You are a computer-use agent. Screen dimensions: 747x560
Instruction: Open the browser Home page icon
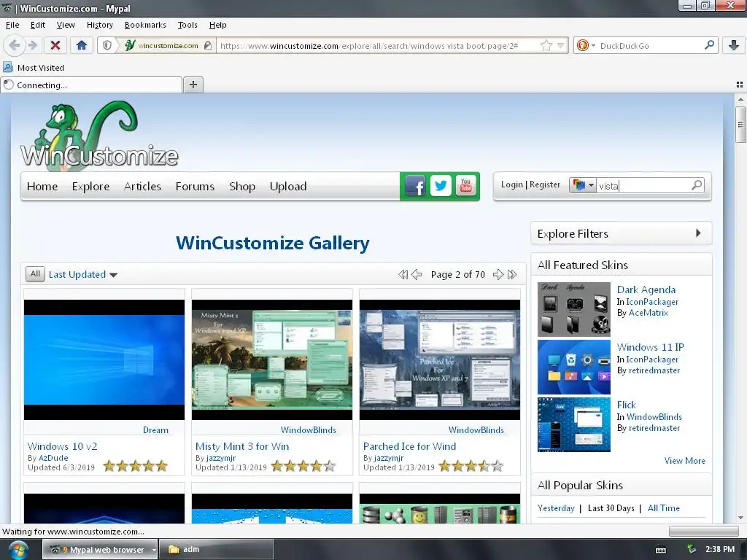point(82,45)
